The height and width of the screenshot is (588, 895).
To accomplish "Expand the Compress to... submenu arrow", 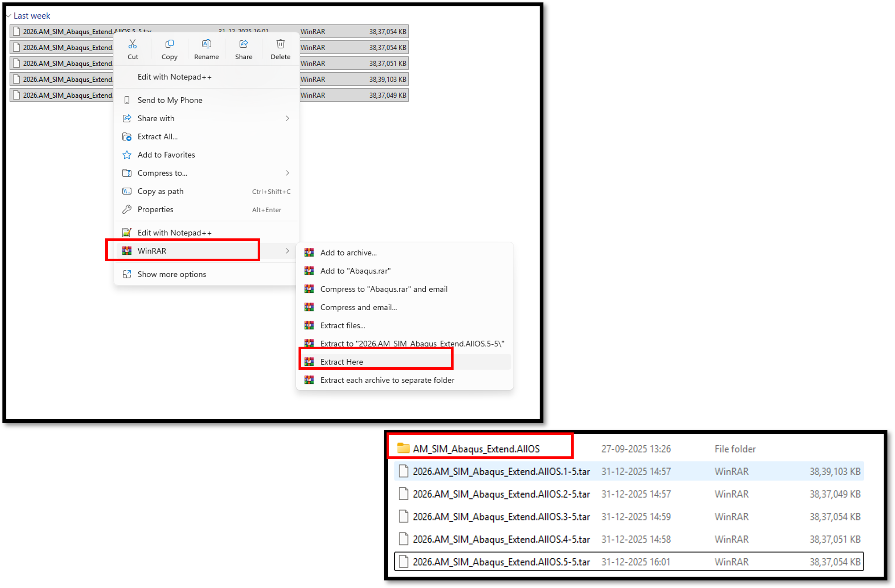I will pyautogui.click(x=287, y=173).
